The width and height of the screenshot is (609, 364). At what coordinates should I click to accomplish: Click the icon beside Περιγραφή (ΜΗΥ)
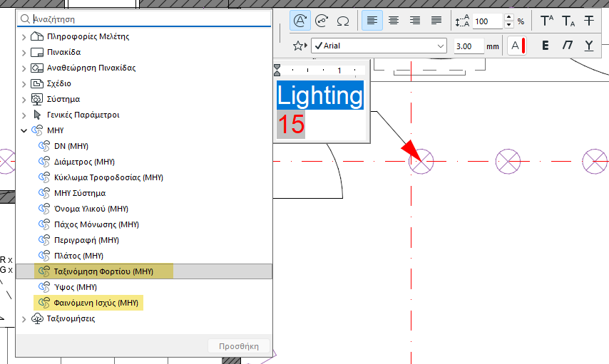click(x=44, y=240)
